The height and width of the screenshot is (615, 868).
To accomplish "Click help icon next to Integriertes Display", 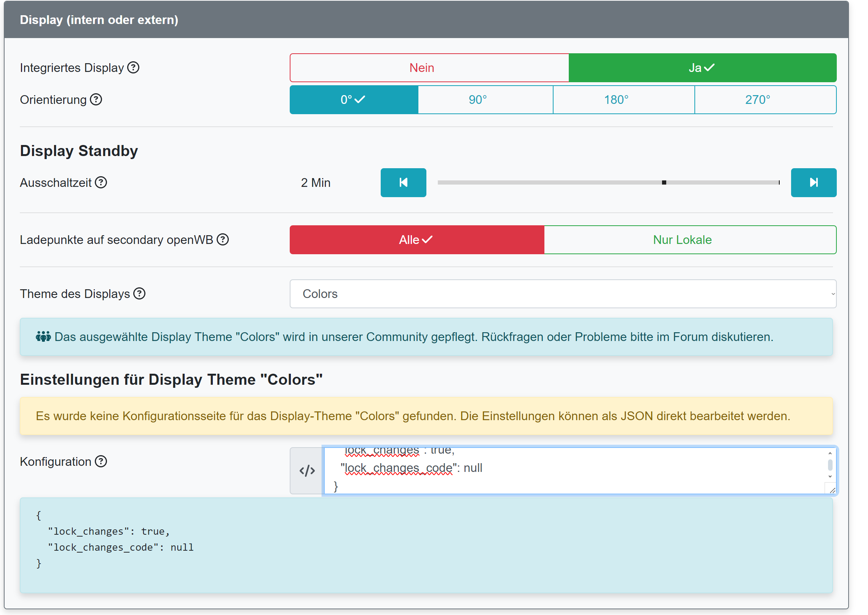I will pos(133,68).
